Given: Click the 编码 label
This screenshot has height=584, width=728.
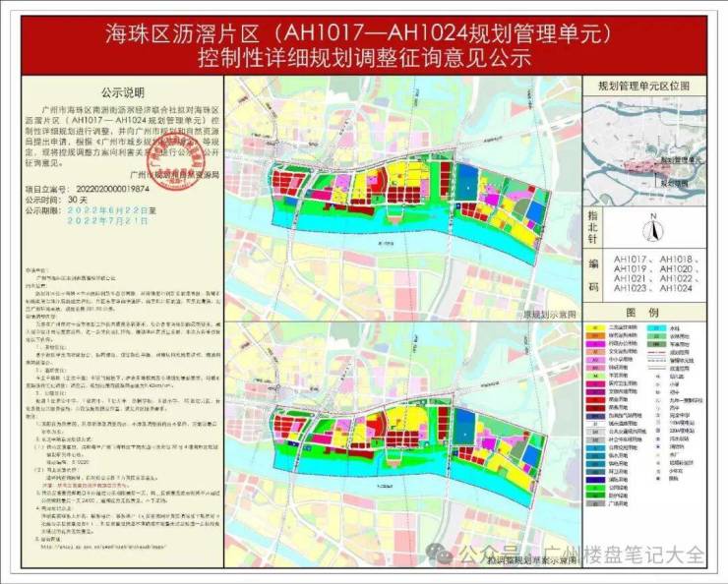Looking at the screenshot, I should 593,275.
